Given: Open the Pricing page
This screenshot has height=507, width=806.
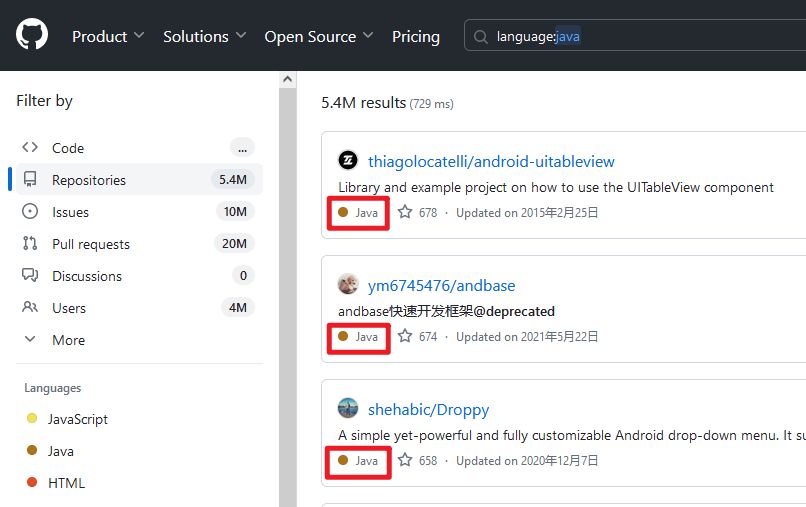Looking at the screenshot, I should [x=416, y=37].
